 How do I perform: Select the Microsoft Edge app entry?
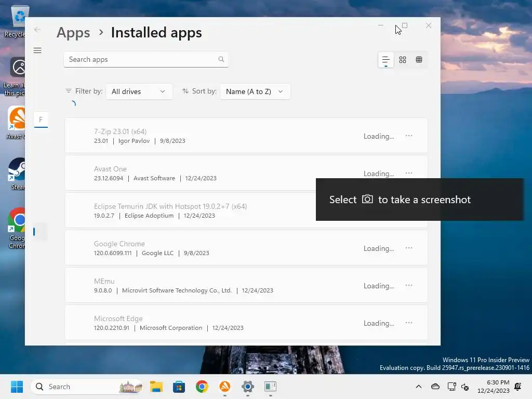[x=246, y=323]
